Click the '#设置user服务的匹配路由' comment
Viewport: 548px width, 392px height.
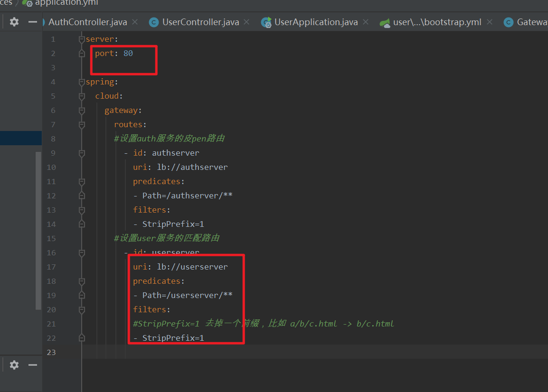click(167, 238)
